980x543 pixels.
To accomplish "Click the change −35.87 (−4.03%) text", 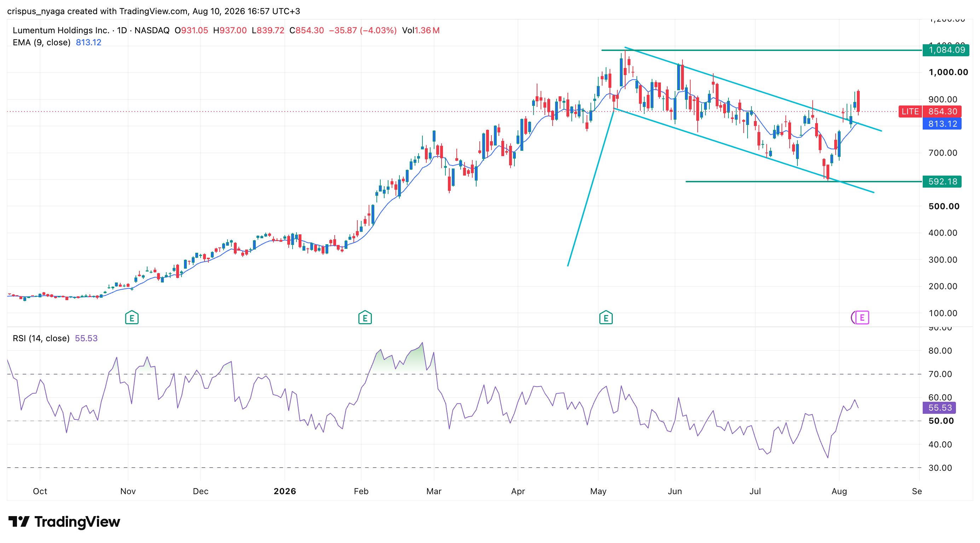I will [x=363, y=30].
